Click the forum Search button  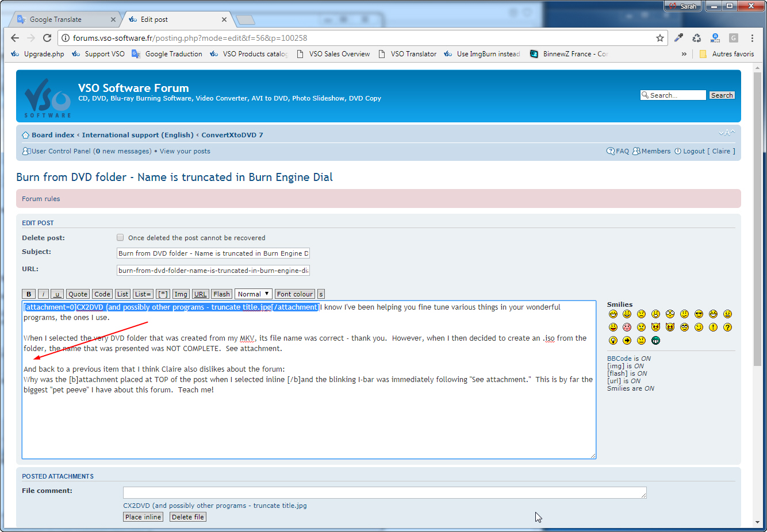pos(722,95)
